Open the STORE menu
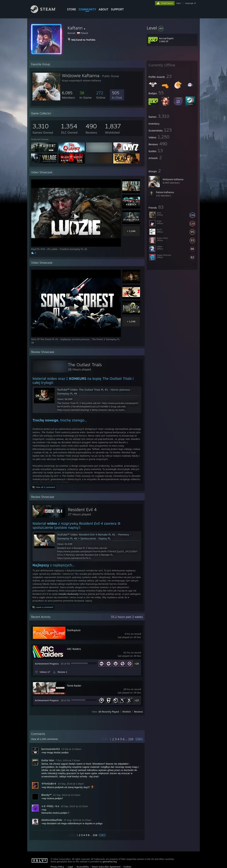227x868 pixels. (x=71, y=9)
